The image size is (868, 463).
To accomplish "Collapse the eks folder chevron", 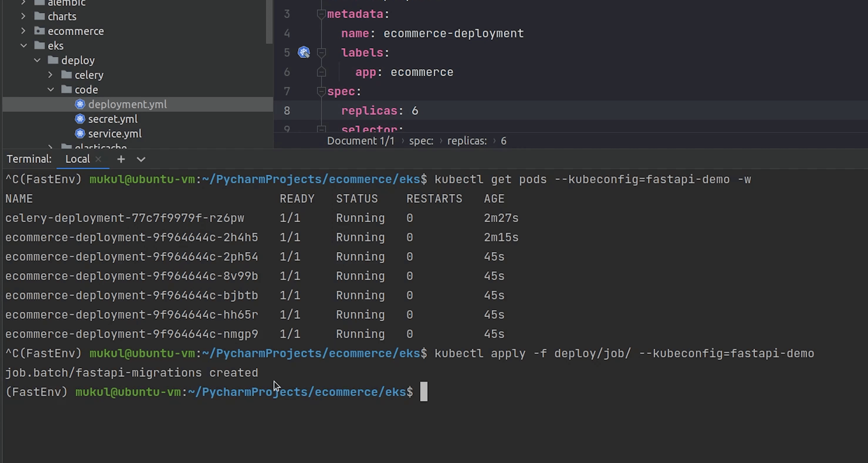I will tap(23, 45).
